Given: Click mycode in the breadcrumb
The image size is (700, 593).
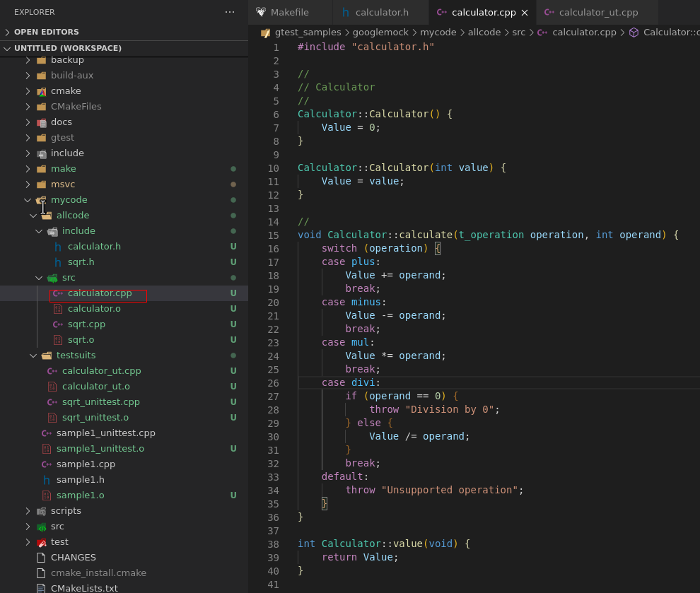Looking at the screenshot, I should coord(438,33).
